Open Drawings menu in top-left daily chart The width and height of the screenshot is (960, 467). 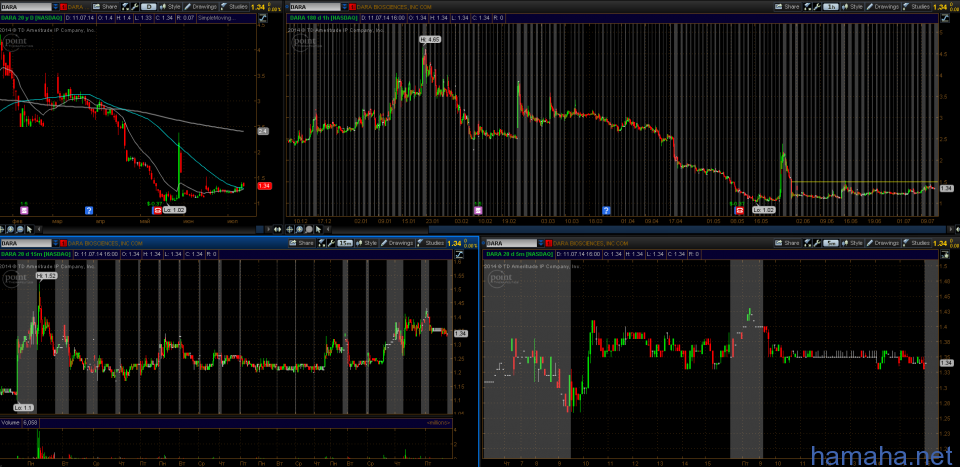[x=201, y=7]
